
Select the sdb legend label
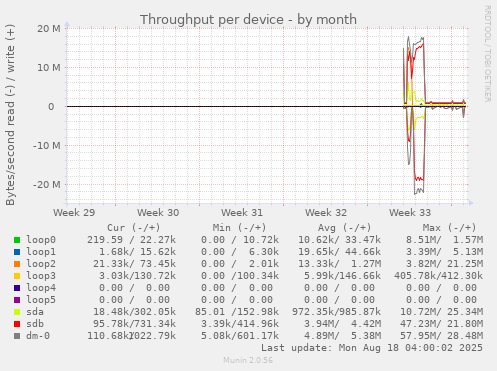pyautogui.click(x=35, y=324)
